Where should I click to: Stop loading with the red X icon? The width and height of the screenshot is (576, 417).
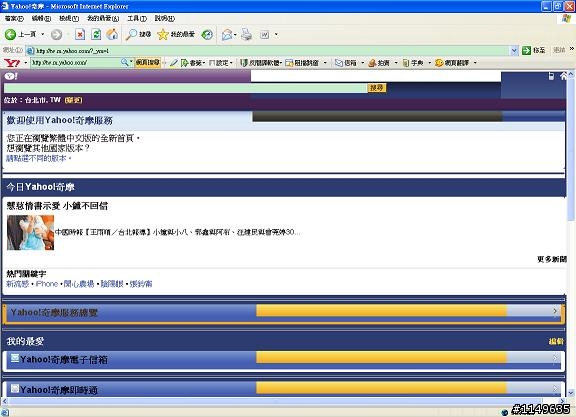pos(80,35)
